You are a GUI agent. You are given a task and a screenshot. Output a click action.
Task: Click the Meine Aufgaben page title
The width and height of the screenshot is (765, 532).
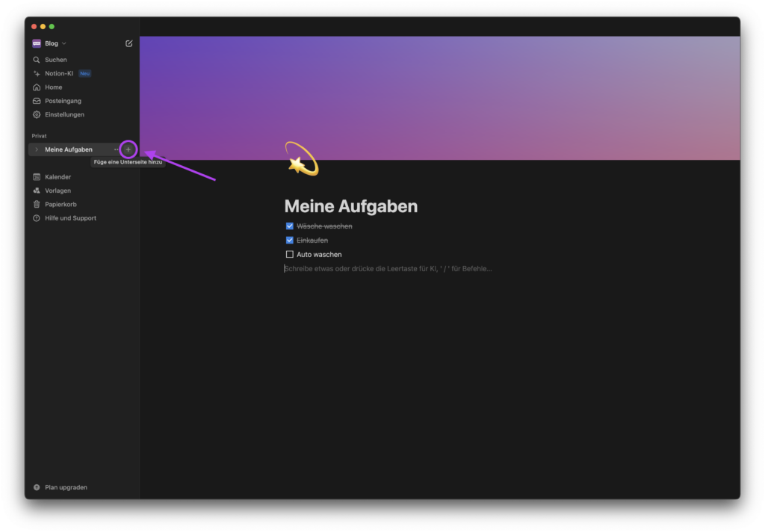click(x=351, y=206)
